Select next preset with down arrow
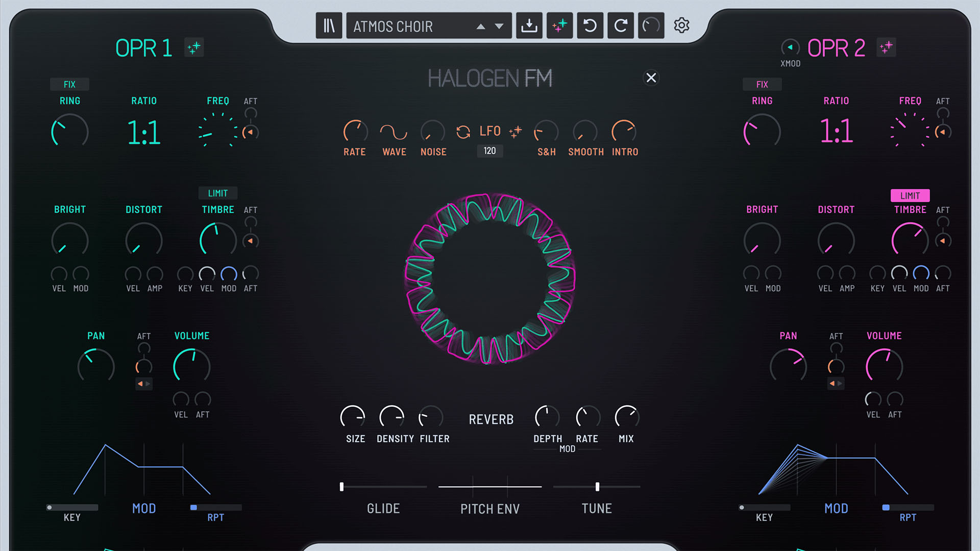Screen dimensions: 980x551 (x=499, y=27)
